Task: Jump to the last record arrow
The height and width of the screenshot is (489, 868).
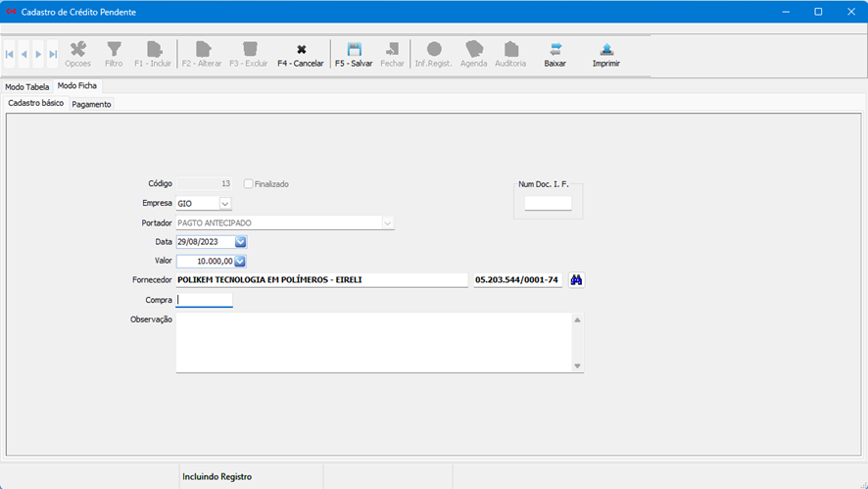Action: [53, 54]
